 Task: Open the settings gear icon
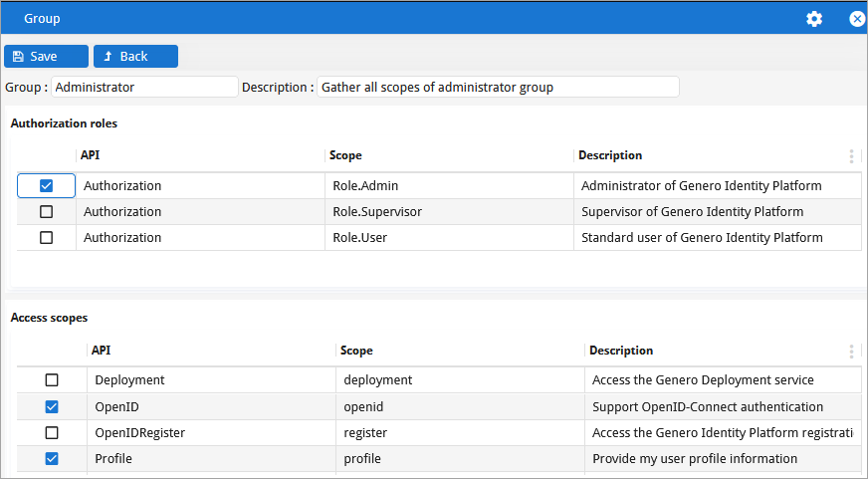(x=814, y=19)
